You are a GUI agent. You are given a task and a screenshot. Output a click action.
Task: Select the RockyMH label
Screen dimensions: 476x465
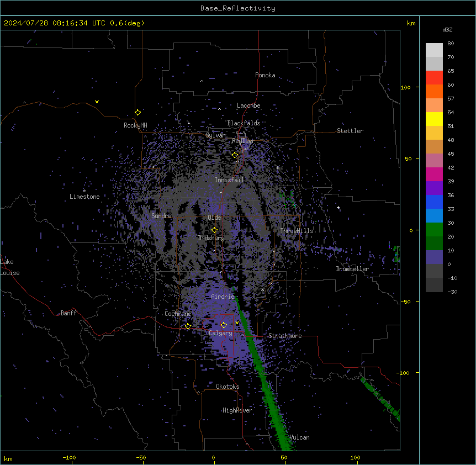pyautogui.click(x=135, y=125)
